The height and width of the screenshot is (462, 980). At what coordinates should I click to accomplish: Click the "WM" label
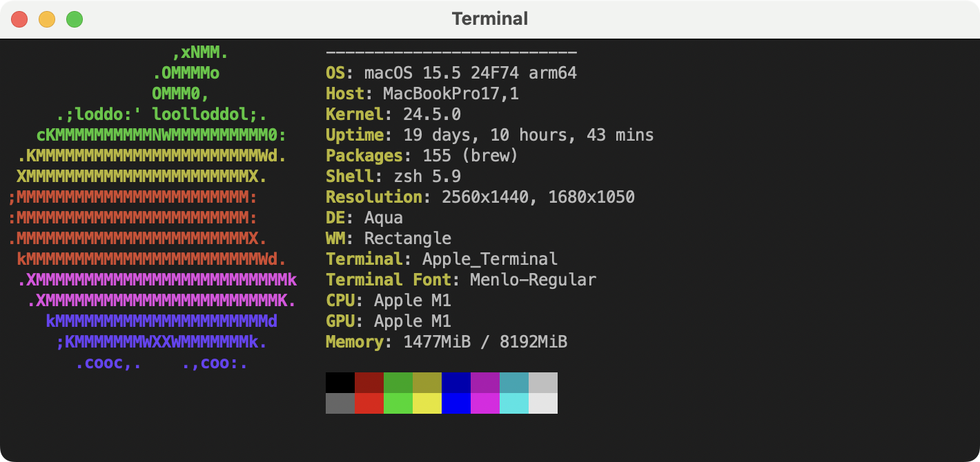335,239
